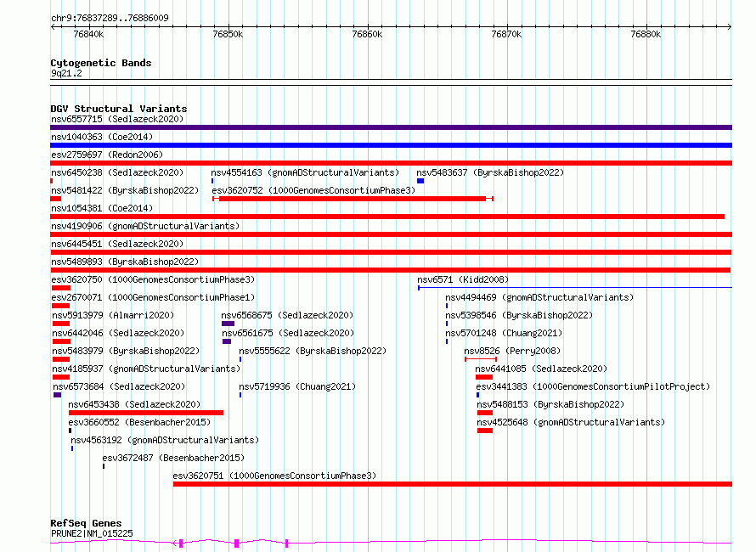Click esv3441383 1000Genomes Pilot label
Image resolution: width=756 pixels, height=552 pixels.
[593, 386]
